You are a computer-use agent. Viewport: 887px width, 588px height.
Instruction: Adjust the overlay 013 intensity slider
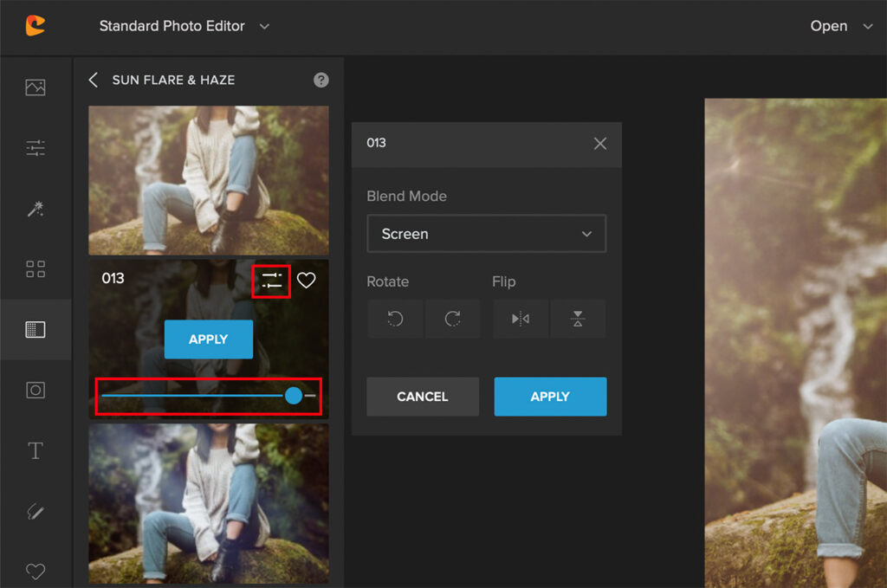point(294,396)
